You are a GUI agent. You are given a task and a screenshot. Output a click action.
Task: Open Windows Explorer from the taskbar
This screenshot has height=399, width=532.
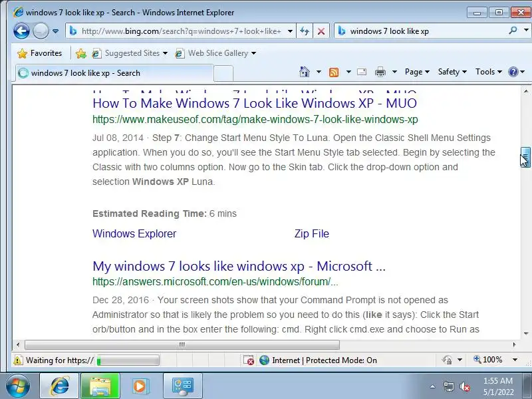coord(100,386)
